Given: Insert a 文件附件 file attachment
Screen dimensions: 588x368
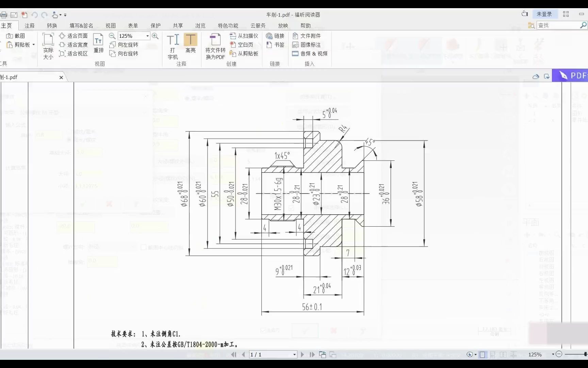Looking at the screenshot, I should pyautogui.click(x=307, y=36).
